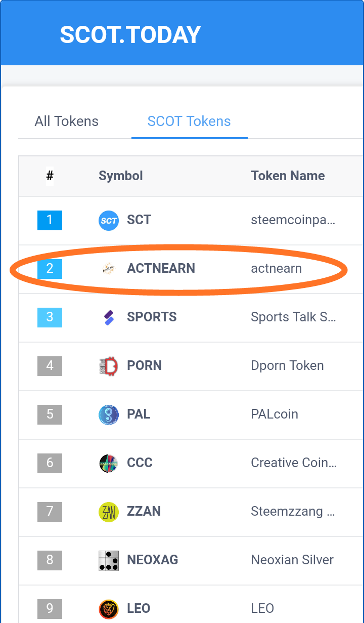Open the steemcoinpa truncated token name
Screen dimensions: 364x623
point(293,220)
